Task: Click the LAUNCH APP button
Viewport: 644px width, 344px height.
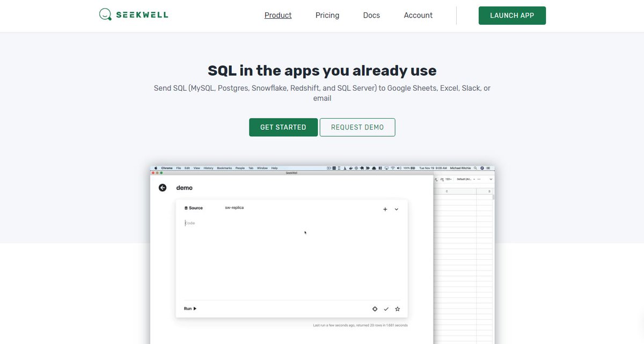Action: tap(512, 15)
